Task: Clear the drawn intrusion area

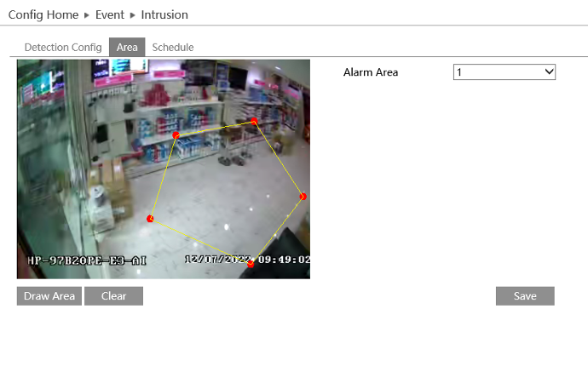Action: tap(113, 296)
